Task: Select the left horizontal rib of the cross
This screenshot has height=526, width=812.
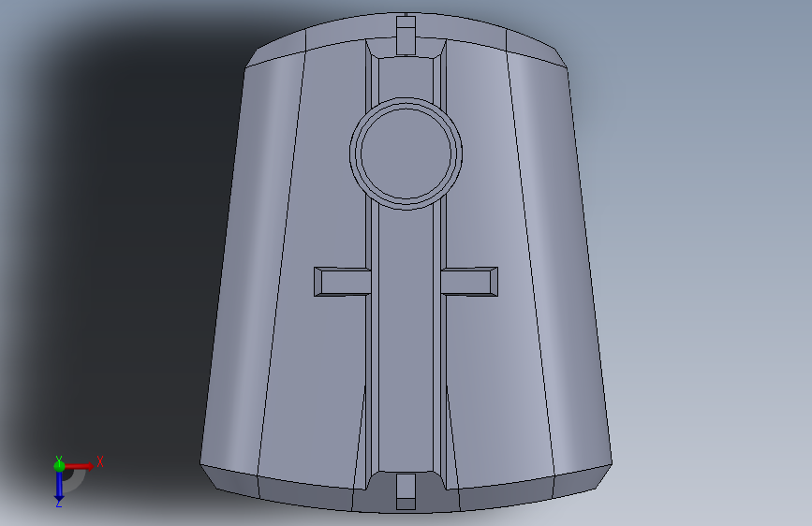Action: pyautogui.click(x=342, y=282)
